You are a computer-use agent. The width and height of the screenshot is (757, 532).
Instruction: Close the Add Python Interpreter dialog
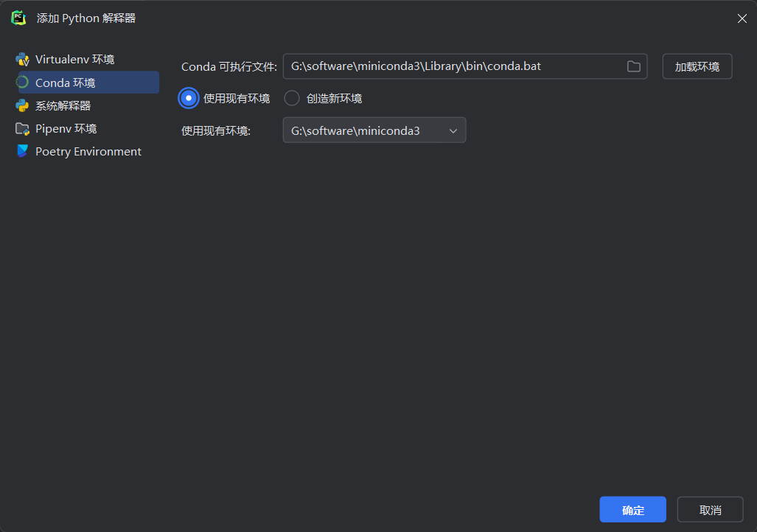click(x=742, y=18)
